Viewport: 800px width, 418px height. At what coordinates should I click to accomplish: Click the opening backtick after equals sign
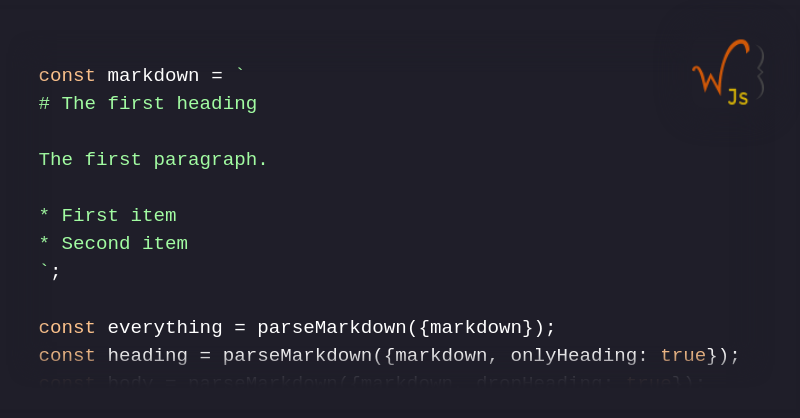239,74
